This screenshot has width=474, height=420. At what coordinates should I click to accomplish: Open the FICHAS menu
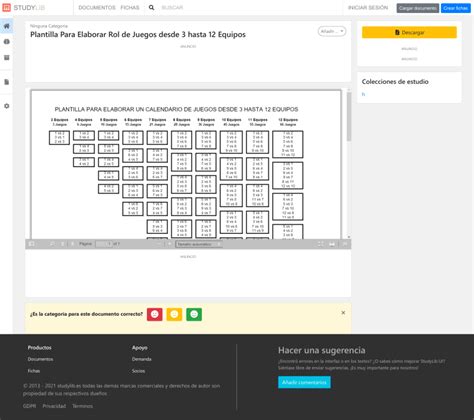[x=130, y=8]
